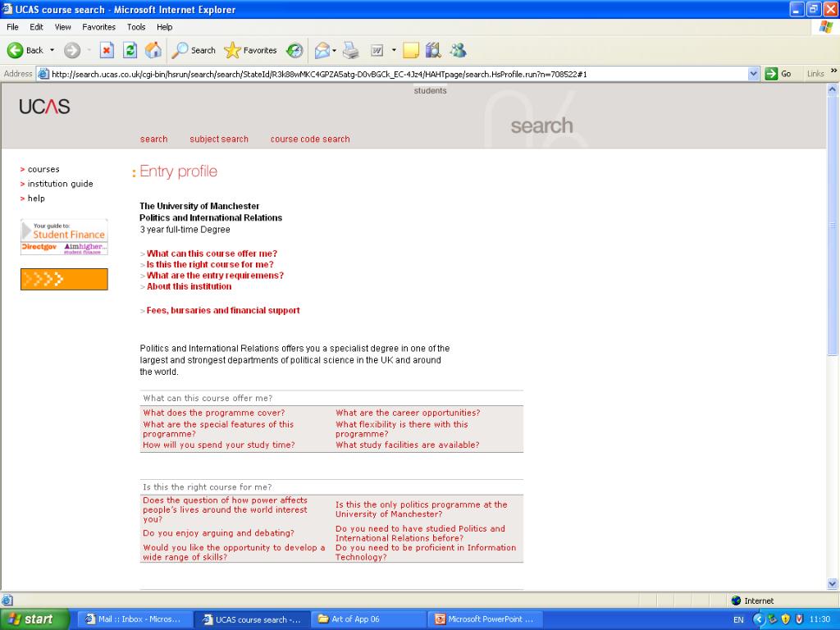840x630 pixels.
Task: Click the 'students' label at top
Action: point(430,90)
